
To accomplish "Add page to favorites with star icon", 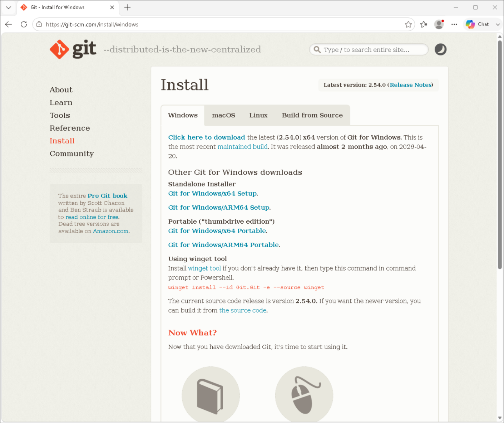I will (x=408, y=24).
